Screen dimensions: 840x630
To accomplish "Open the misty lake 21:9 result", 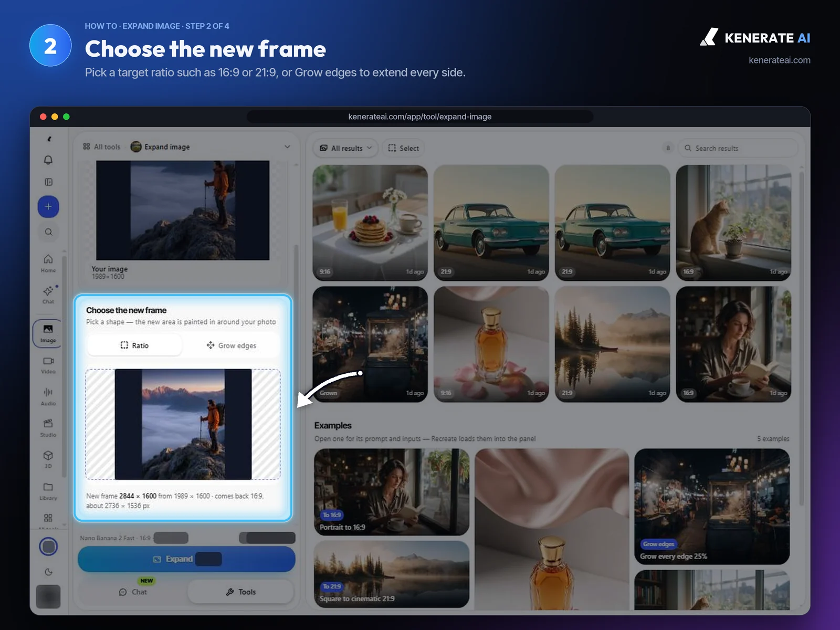I will point(612,344).
